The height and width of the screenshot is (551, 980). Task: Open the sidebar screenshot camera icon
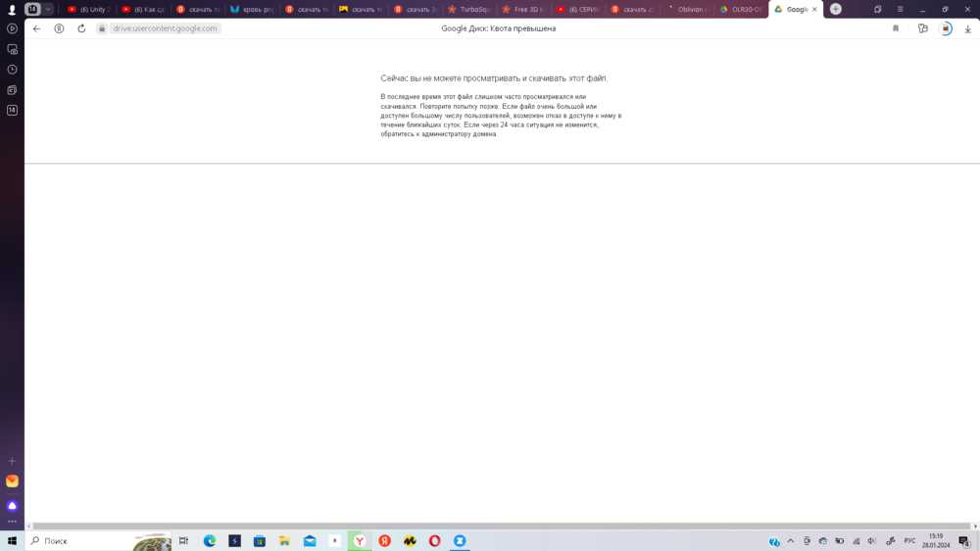click(x=12, y=49)
